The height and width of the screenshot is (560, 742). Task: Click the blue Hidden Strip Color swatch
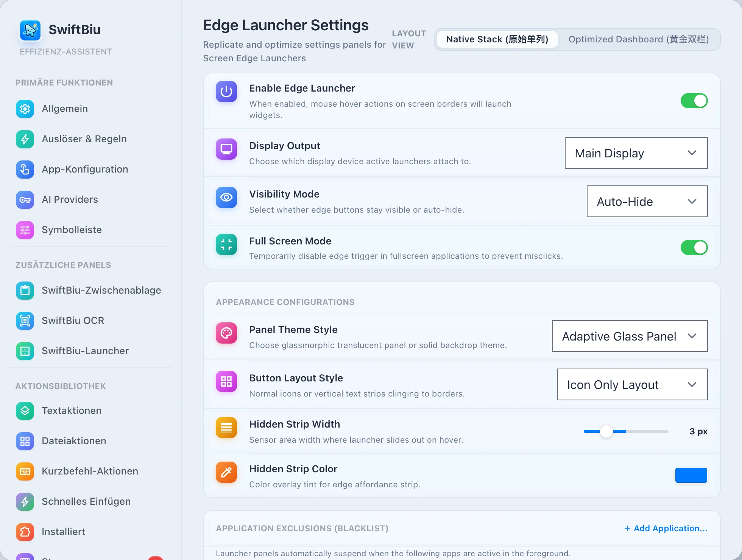691,475
